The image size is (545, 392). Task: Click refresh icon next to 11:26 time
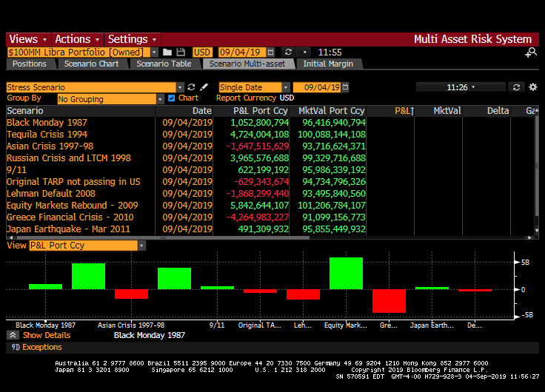(517, 87)
